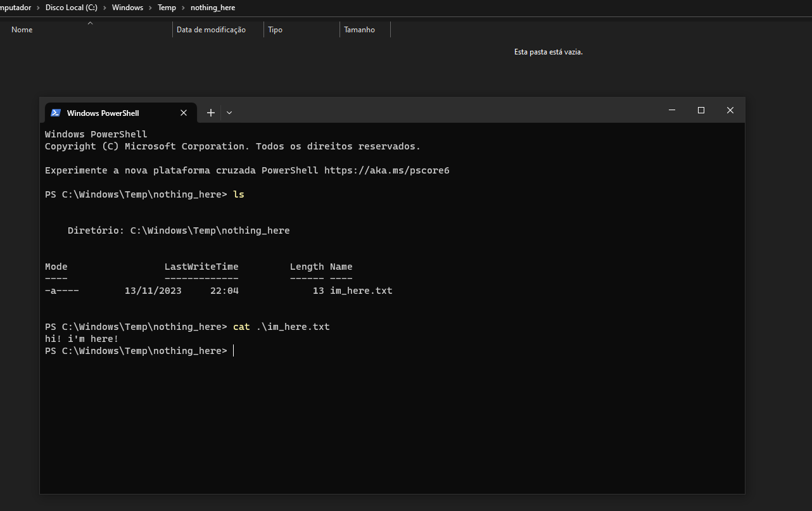
Task: Jump to Temp folder in address path
Action: [x=167, y=8]
